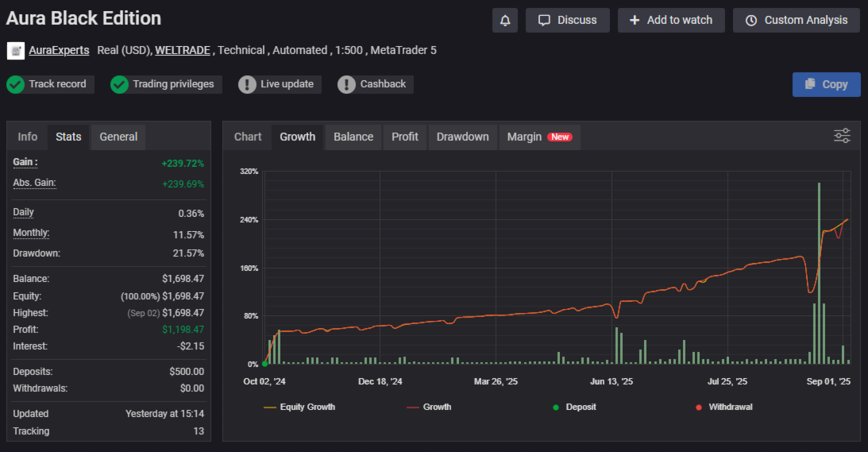Click the green deposit dot on chart
Screen dimensions: 868x452
(264, 364)
